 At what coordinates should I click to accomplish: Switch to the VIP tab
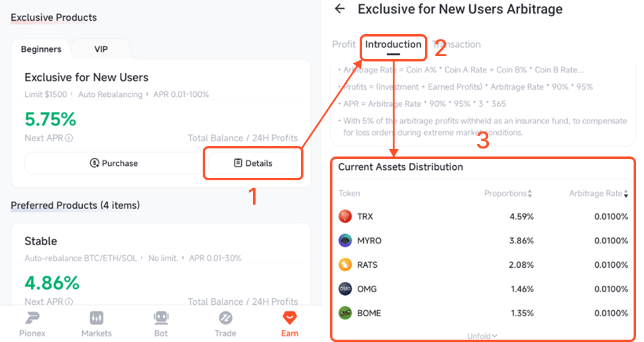click(101, 49)
